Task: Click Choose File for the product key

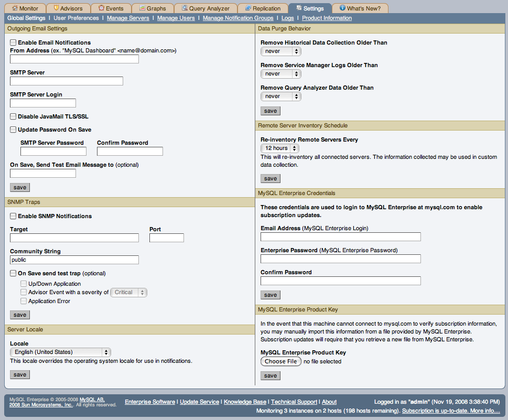Action: pyautogui.click(x=280, y=361)
